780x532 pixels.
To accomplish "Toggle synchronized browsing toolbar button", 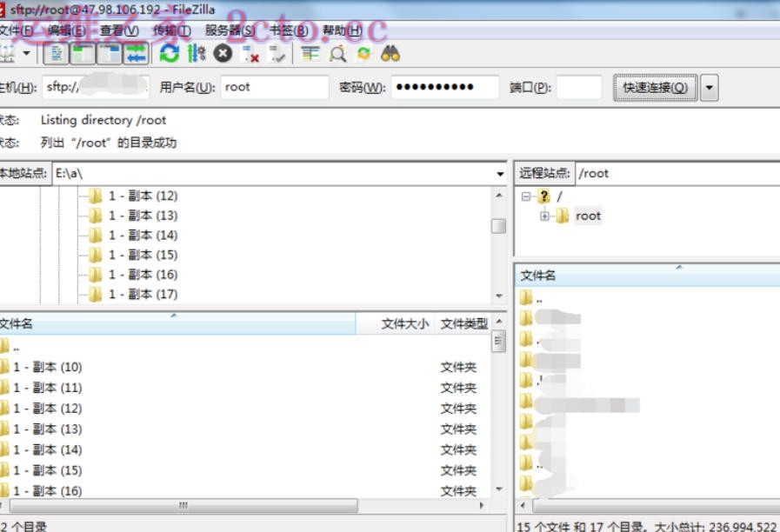I will (x=364, y=53).
